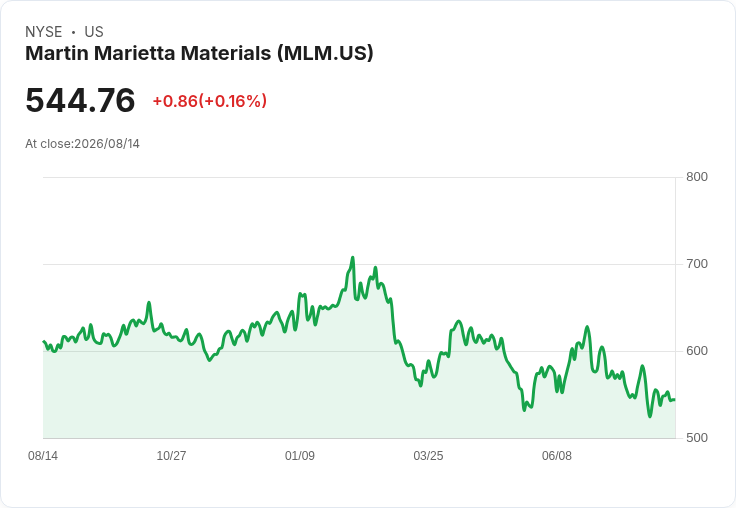This screenshot has height=508, width=736.
Task: Click the +0.86(+0.16%) price change
Action: pyautogui.click(x=210, y=101)
